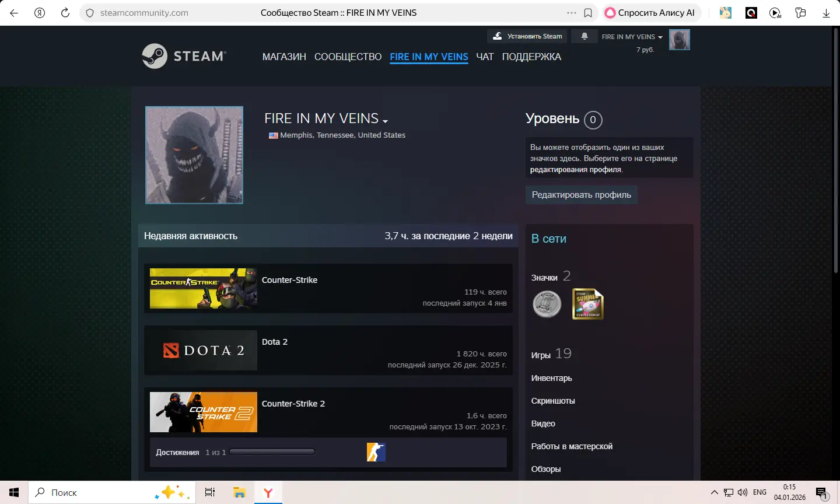Viewport: 840px width, 504px height.
Task: Open the site protection shield icon
Action: (x=90, y=13)
